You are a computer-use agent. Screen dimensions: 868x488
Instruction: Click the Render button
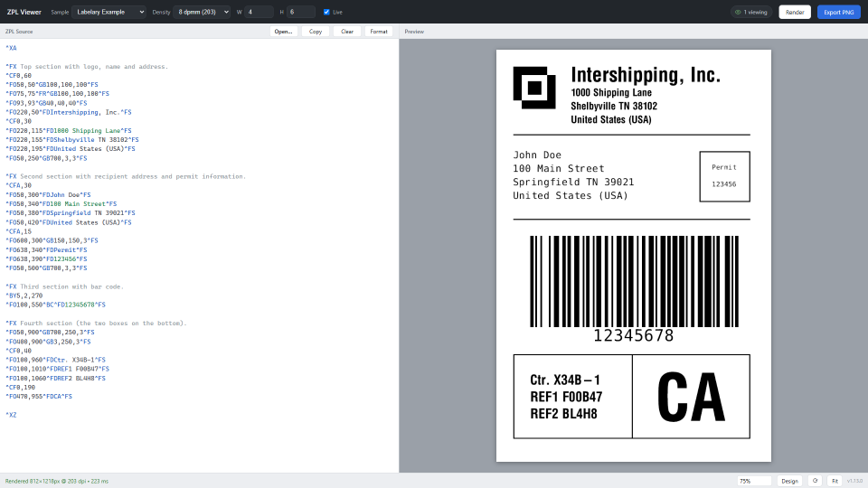[x=795, y=12]
